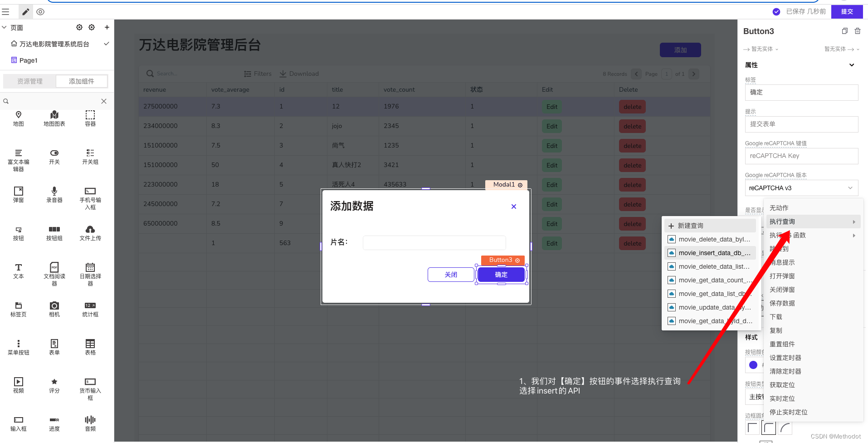Add the Modal (弹窗) component

tap(18, 195)
